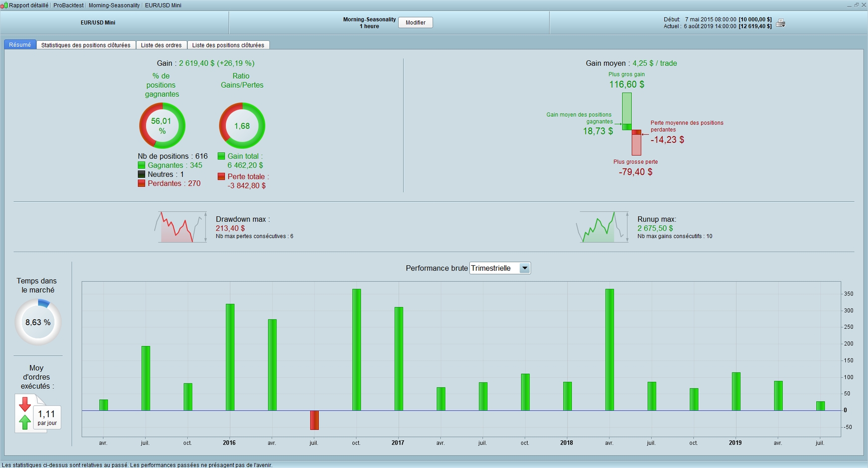Click the Runup max green chart thumbnail

pyautogui.click(x=602, y=227)
